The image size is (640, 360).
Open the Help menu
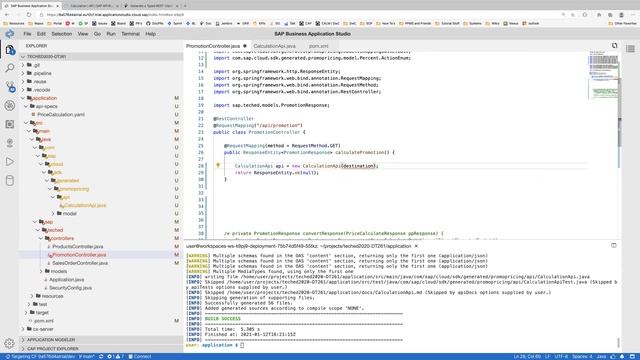[x=151, y=34]
